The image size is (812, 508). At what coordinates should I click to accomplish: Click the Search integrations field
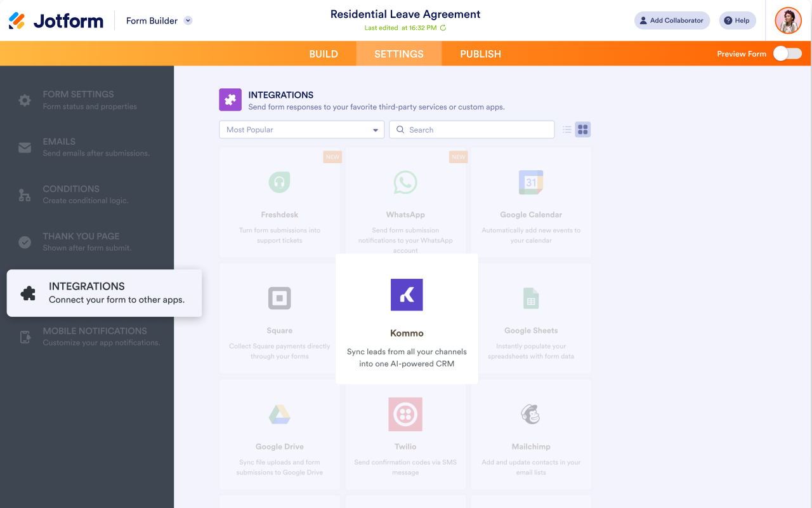pos(471,129)
